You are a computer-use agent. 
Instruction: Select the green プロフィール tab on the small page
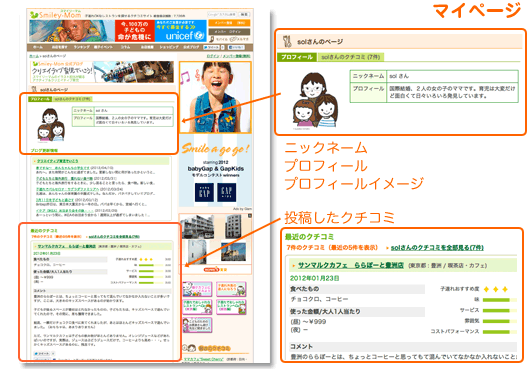click(x=40, y=99)
